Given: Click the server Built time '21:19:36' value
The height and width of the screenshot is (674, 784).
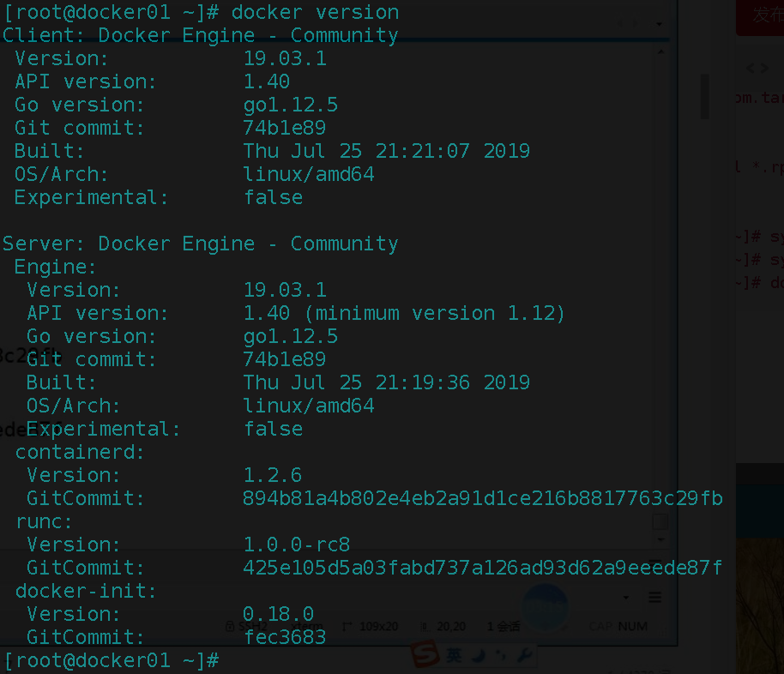Looking at the screenshot, I should [x=423, y=382].
